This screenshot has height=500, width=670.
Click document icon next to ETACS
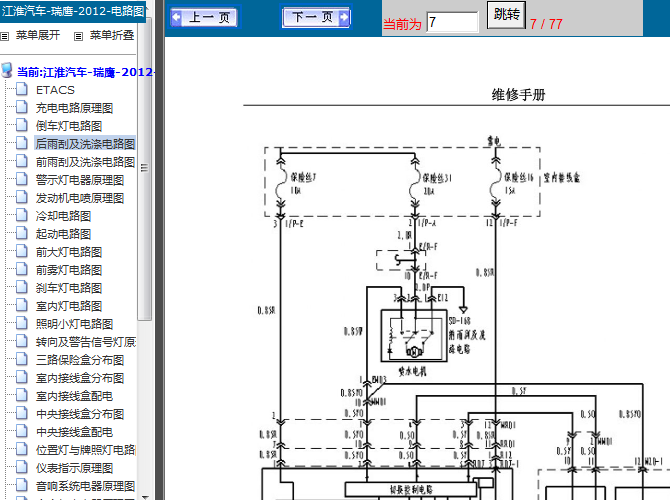22,89
